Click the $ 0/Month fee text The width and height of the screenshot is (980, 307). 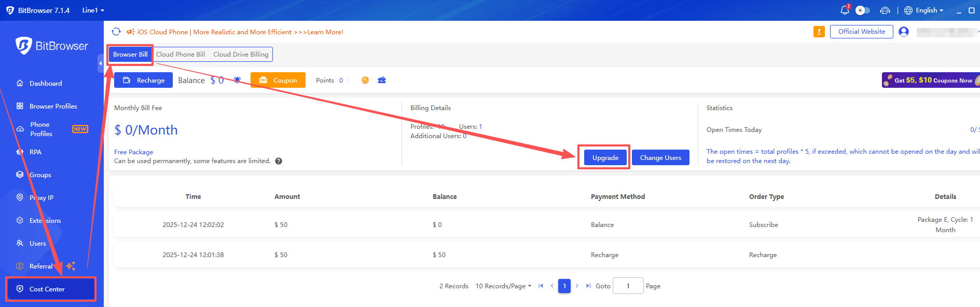point(146,130)
